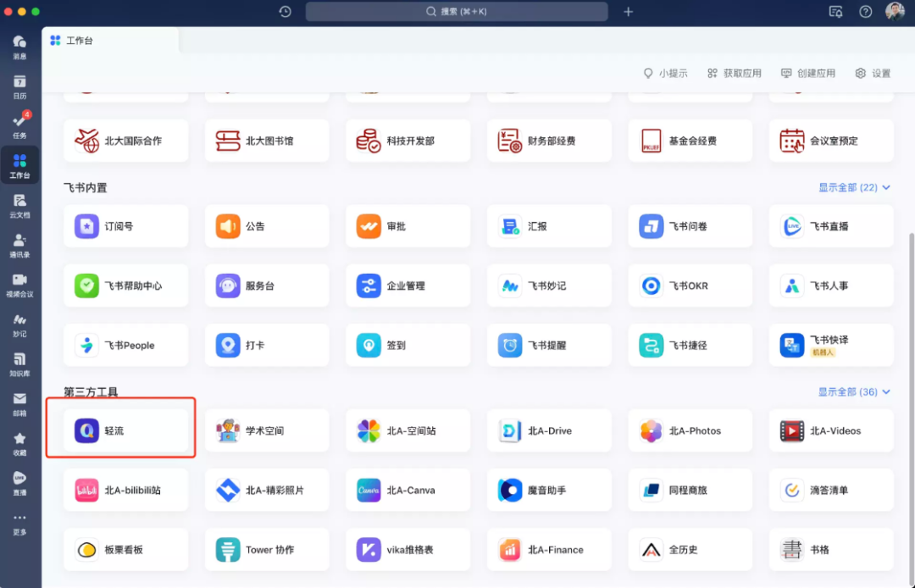915x588 pixels.
Task: Open 直播 in sidebar
Action: pos(19,484)
